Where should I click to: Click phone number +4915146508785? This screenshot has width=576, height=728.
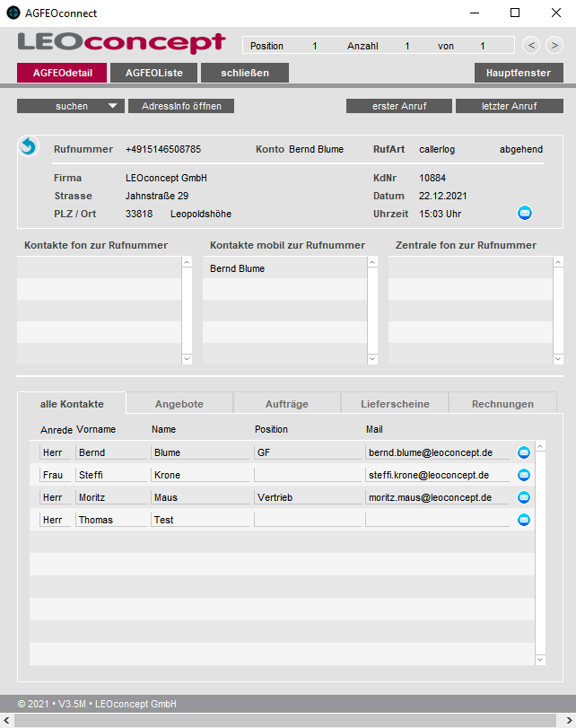click(x=163, y=149)
